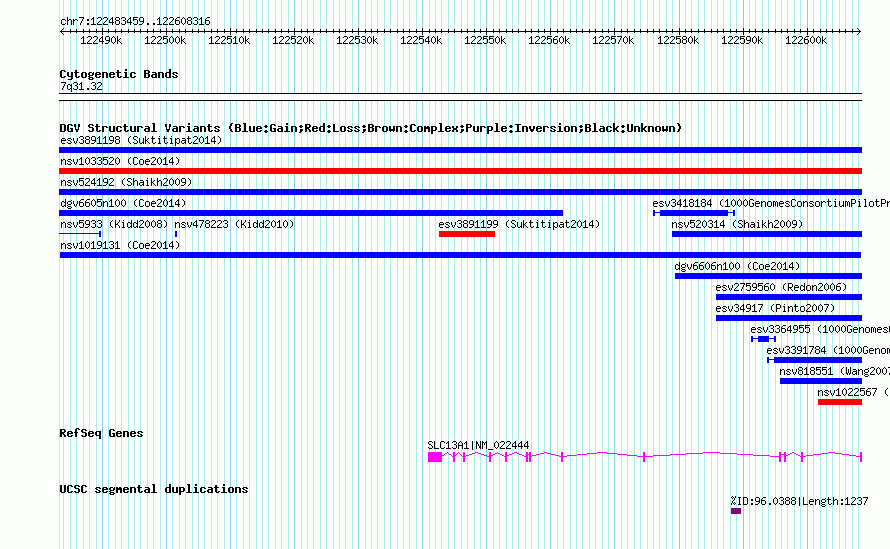890x549 pixels.
Task: Click the esv34917 (Pinto2007) label
Action: point(775,308)
